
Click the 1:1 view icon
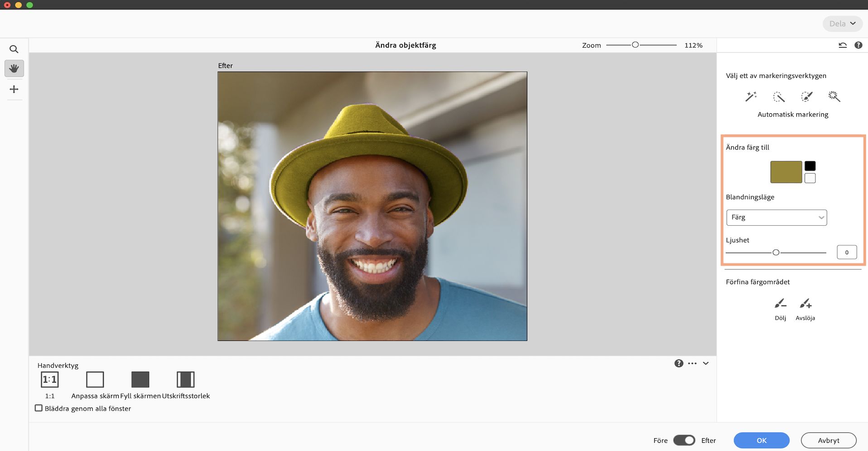pyautogui.click(x=50, y=379)
